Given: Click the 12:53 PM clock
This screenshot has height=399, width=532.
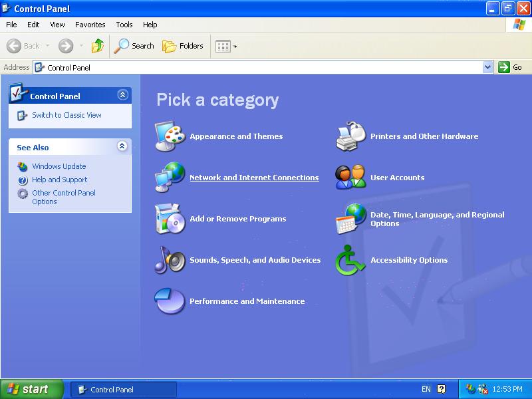Looking at the screenshot, I should click(x=507, y=389).
